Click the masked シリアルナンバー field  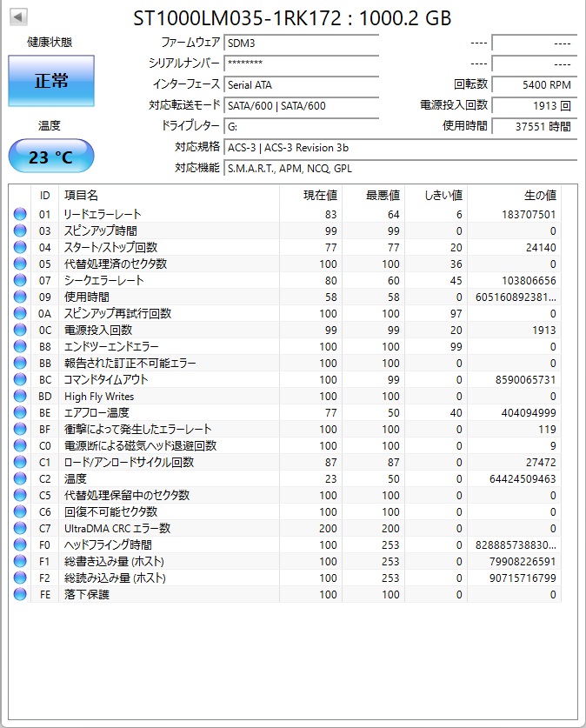301,63
